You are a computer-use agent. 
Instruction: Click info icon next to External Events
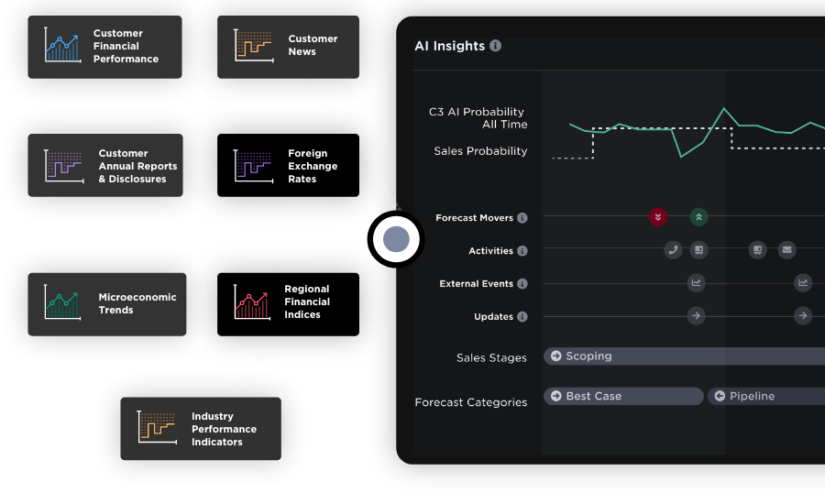[522, 284]
